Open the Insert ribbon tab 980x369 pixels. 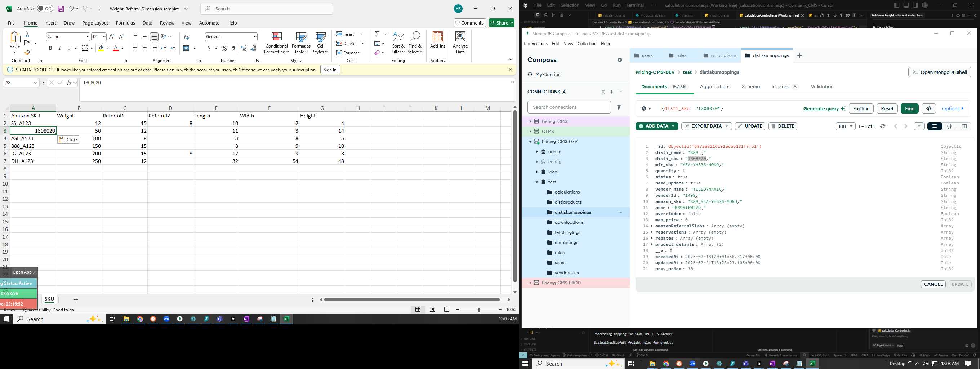tap(50, 23)
